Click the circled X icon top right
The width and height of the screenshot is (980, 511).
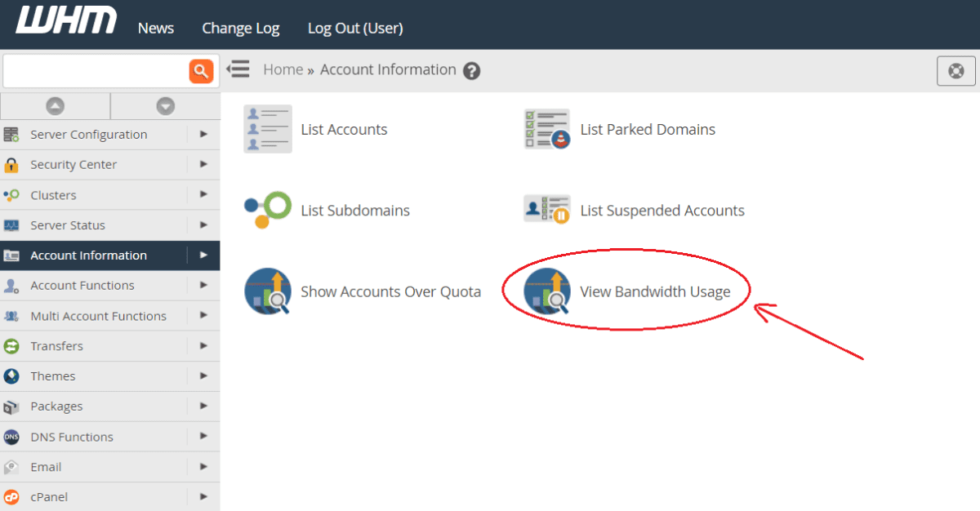(x=955, y=70)
